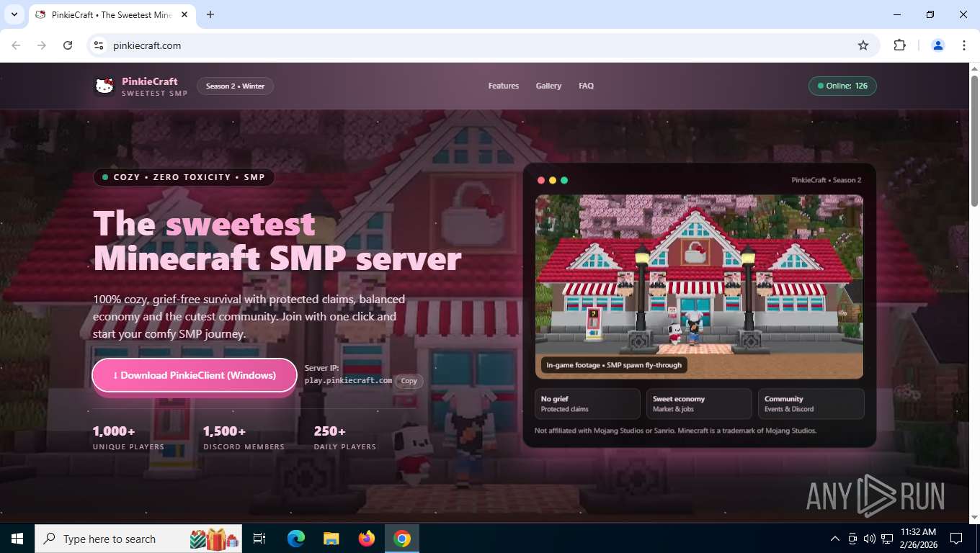Open the FAQ nav link
The image size is (980, 553).
tap(586, 86)
